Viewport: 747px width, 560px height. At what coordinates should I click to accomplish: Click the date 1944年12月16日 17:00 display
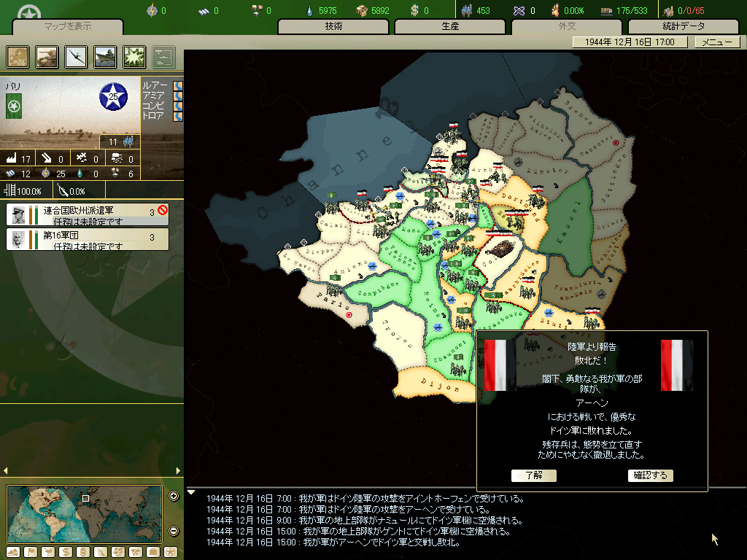pyautogui.click(x=630, y=42)
